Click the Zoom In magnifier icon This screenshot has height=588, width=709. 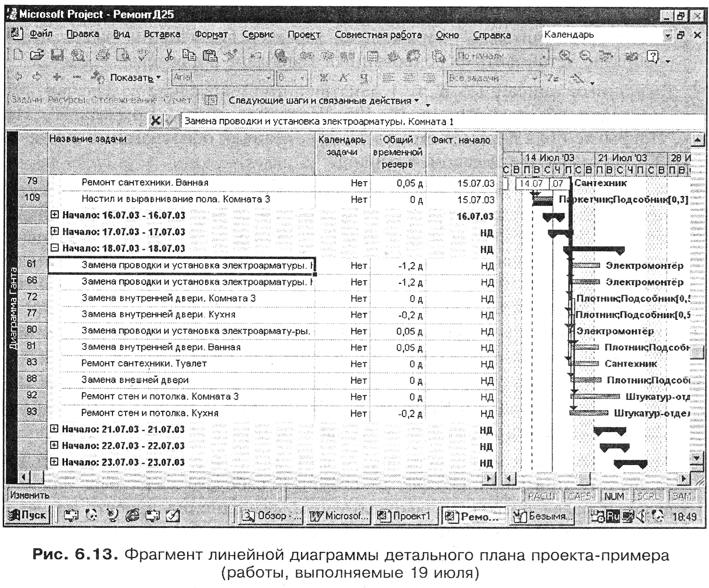click(x=565, y=56)
